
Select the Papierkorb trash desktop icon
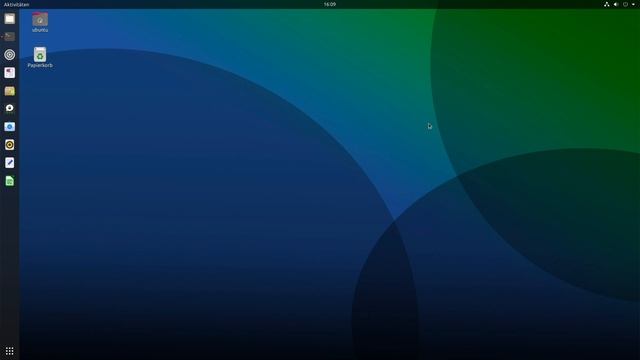[x=40, y=58]
